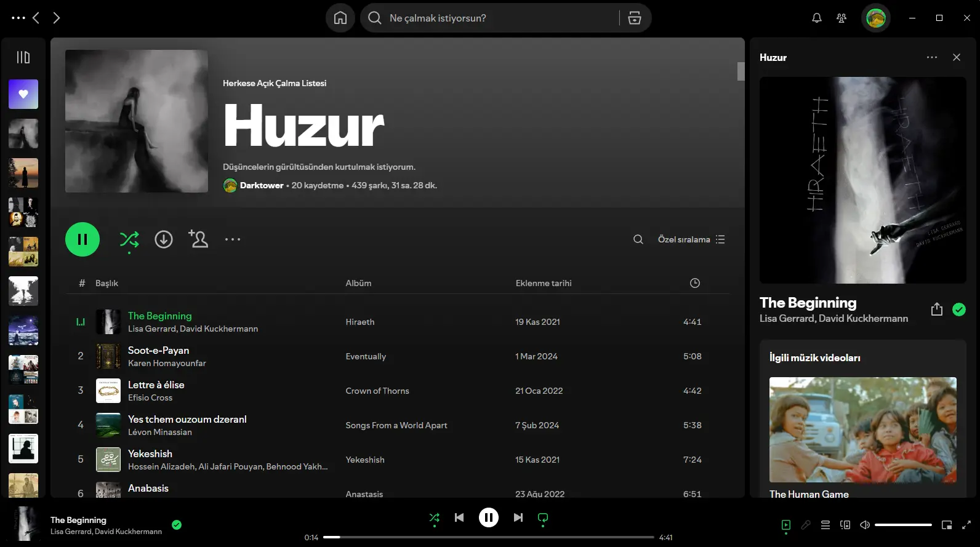Toggle shuffle in the bottom player bar
This screenshot has height=547, width=980.
click(435, 517)
